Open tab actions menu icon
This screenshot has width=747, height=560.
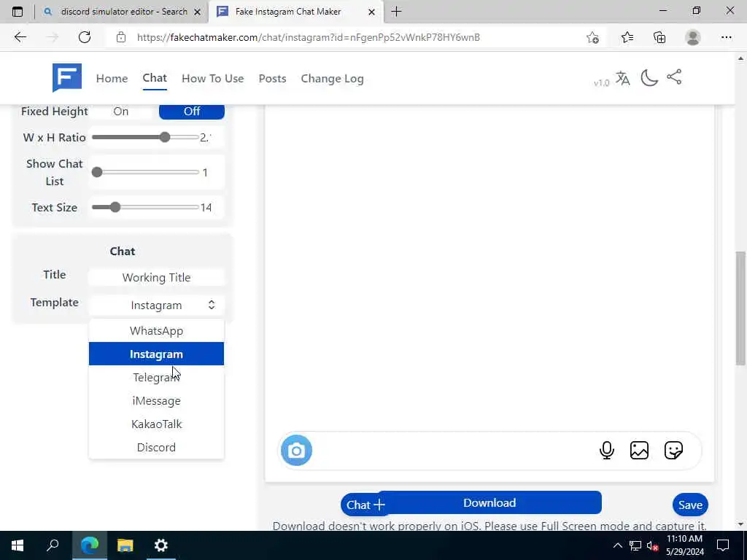pos(18,12)
